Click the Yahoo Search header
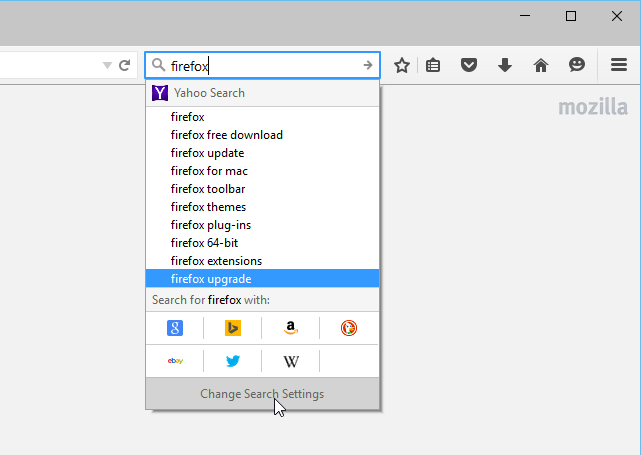Image resolution: width=641 pixels, height=455 pixels. tap(262, 93)
